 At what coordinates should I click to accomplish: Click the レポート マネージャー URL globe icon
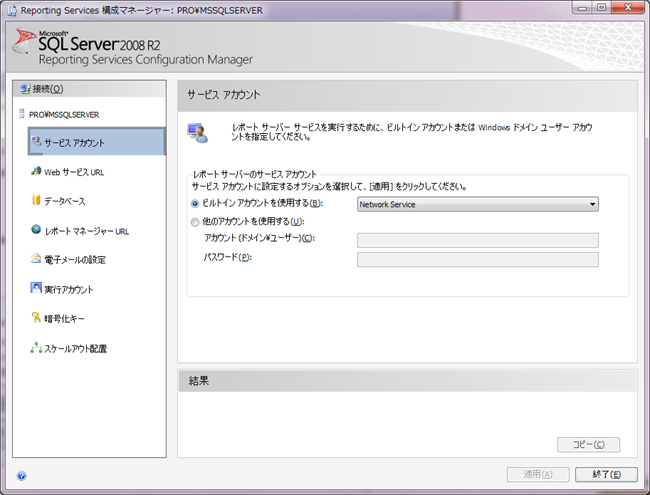tap(36, 229)
